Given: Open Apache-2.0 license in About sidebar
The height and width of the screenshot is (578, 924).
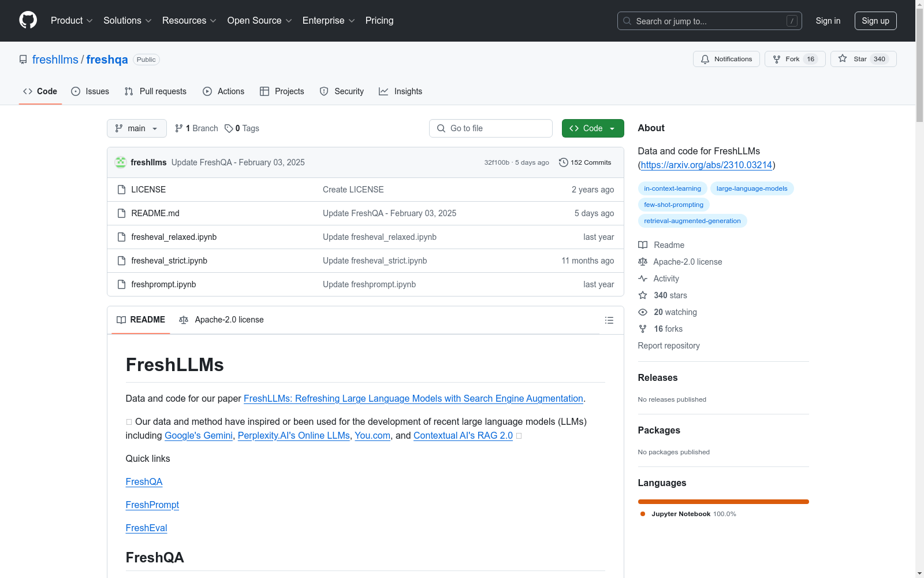Looking at the screenshot, I should [680, 262].
